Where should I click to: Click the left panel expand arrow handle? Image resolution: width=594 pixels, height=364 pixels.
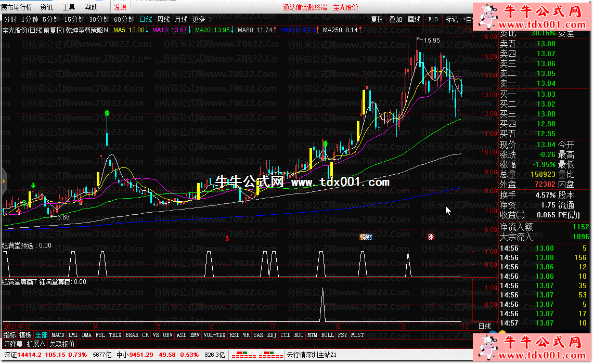[x=2, y=181]
